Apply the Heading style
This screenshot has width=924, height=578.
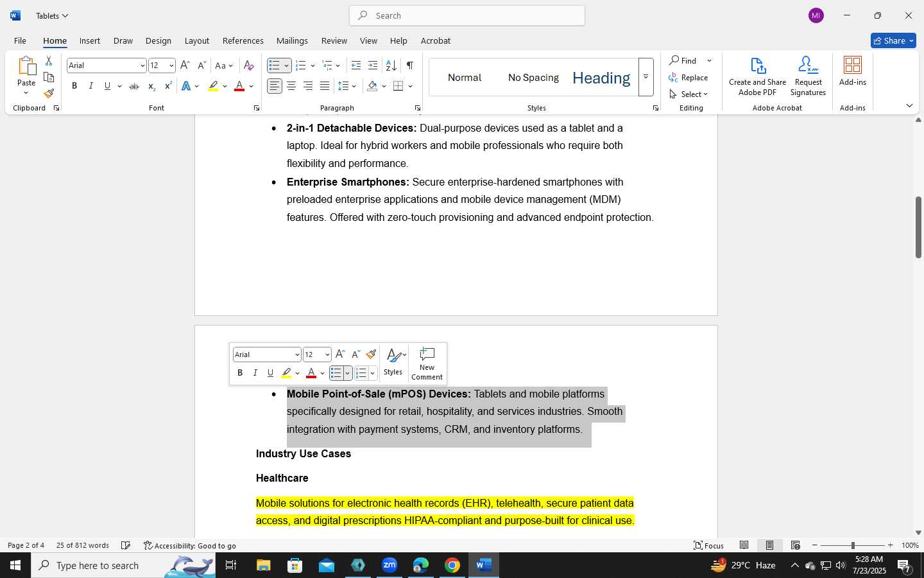[x=601, y=78]
